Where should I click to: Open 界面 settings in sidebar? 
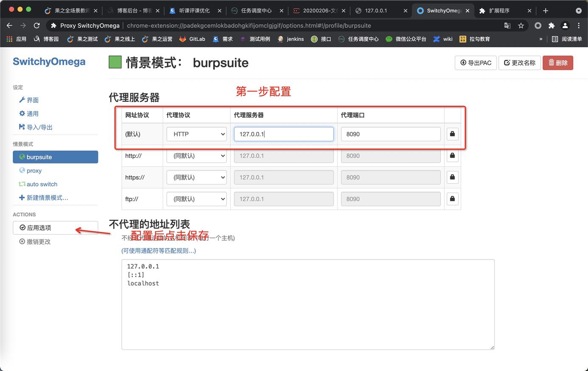pyautogui.click(x=29, y=100)
